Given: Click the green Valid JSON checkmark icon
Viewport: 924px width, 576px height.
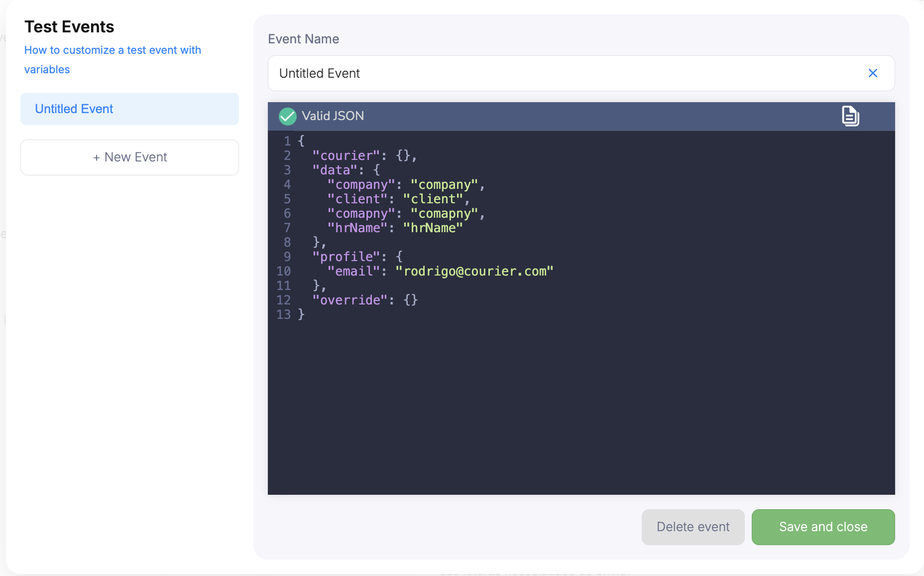Looking at the screenshot, I should [x=288, y=116].
